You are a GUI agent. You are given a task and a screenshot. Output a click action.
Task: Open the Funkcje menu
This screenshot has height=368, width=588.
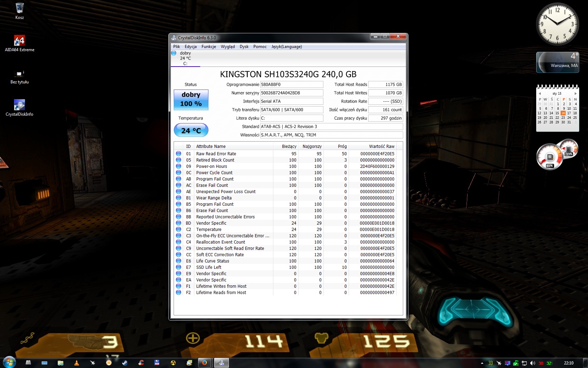[x=209, y=47]
